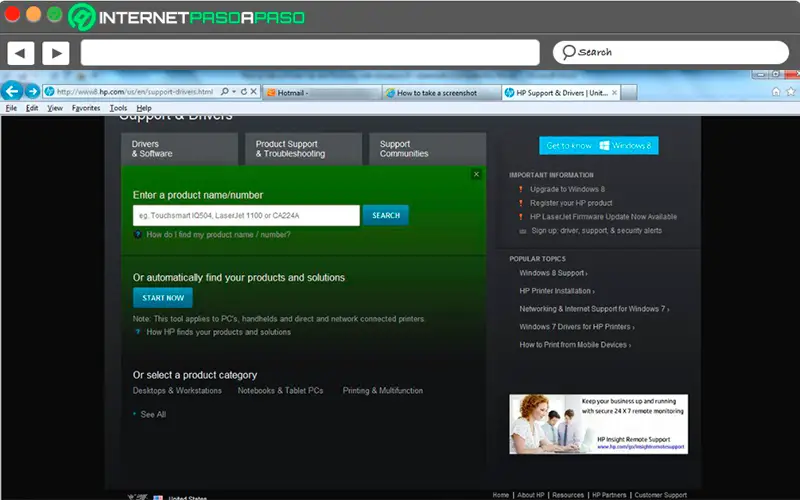
Task: Stop loading with address bar X icon
Action: click(253, 92)
